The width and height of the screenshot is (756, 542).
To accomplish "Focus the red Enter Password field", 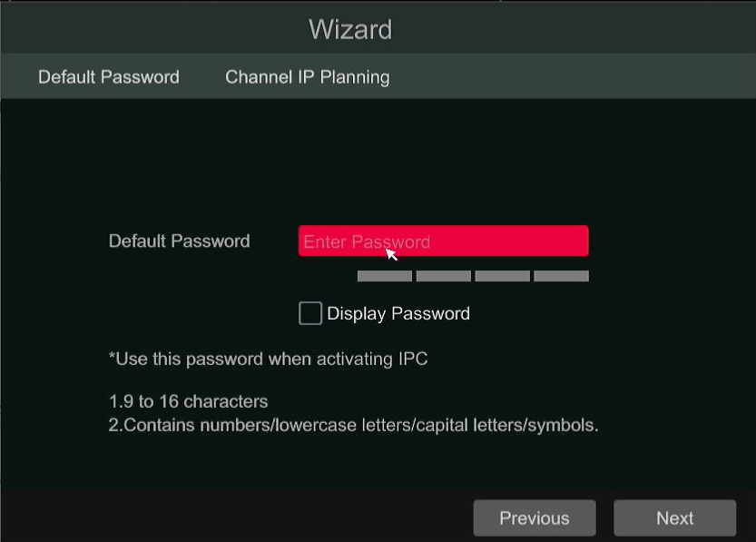I will (443, 241).
